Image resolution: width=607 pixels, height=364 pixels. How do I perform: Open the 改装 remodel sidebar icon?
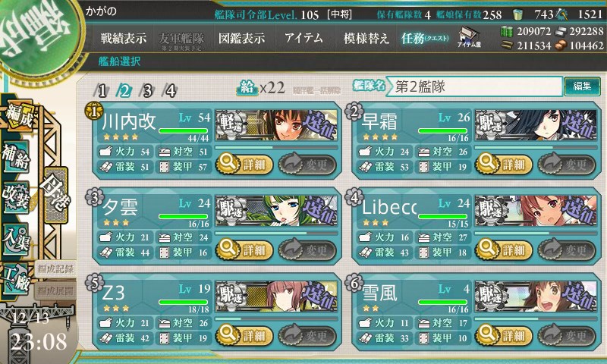[x=16, y=196]
